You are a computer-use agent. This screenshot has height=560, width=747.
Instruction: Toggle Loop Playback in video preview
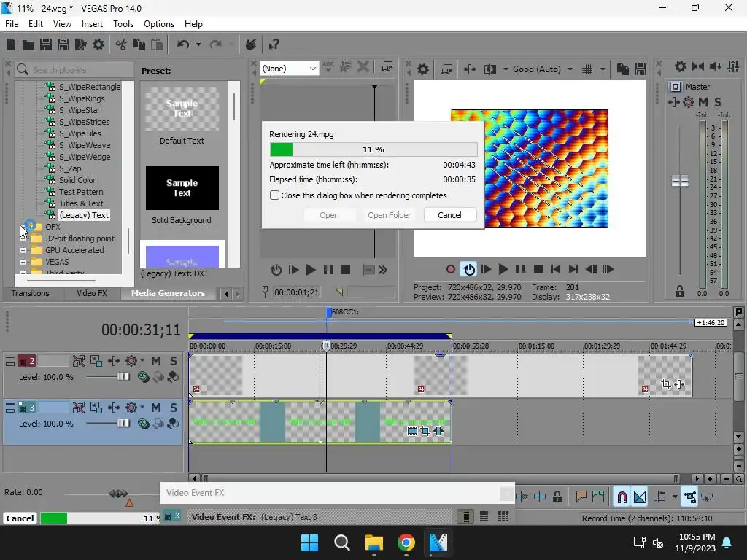point(469,270)
